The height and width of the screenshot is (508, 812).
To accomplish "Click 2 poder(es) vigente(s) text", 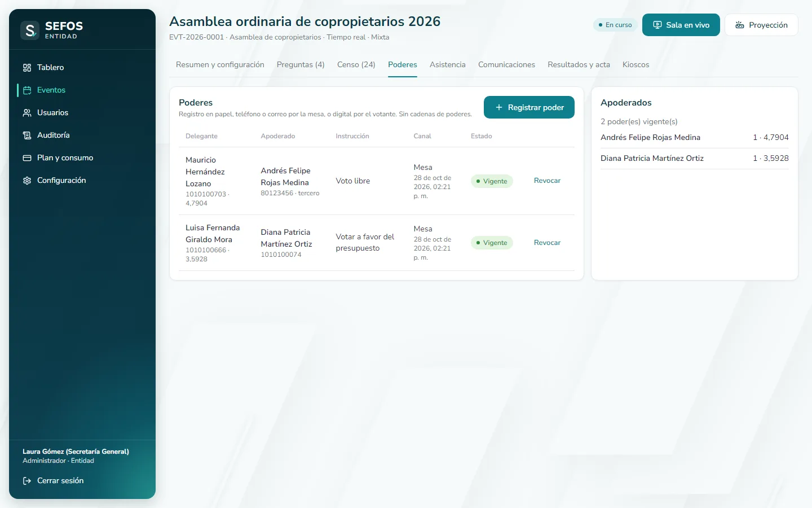I will point(639,122).
